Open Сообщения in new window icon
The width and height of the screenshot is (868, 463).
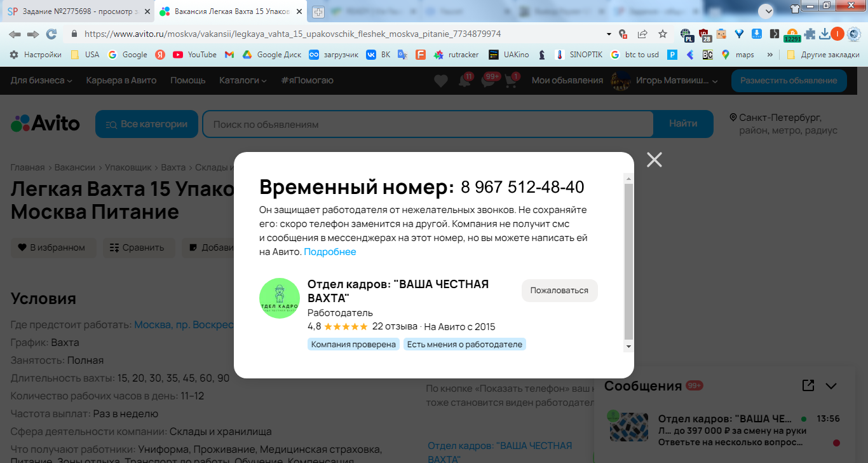[x=808, y=385]
